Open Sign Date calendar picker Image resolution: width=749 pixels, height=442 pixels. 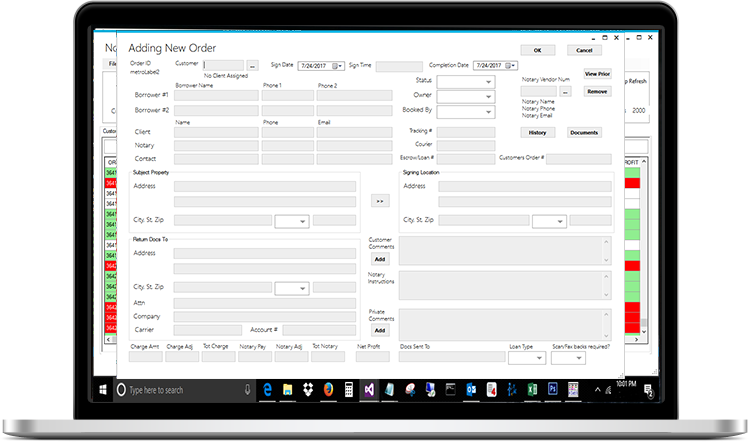(335, 66)
